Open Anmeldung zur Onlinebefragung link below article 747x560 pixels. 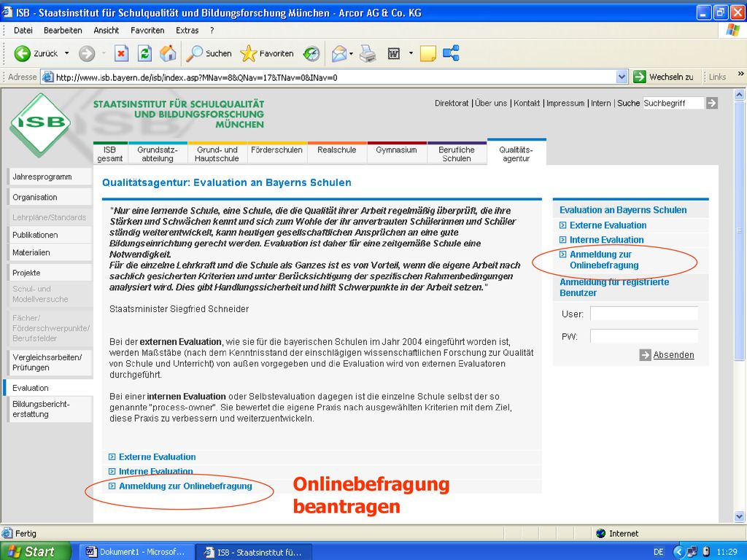coord(185,486)
